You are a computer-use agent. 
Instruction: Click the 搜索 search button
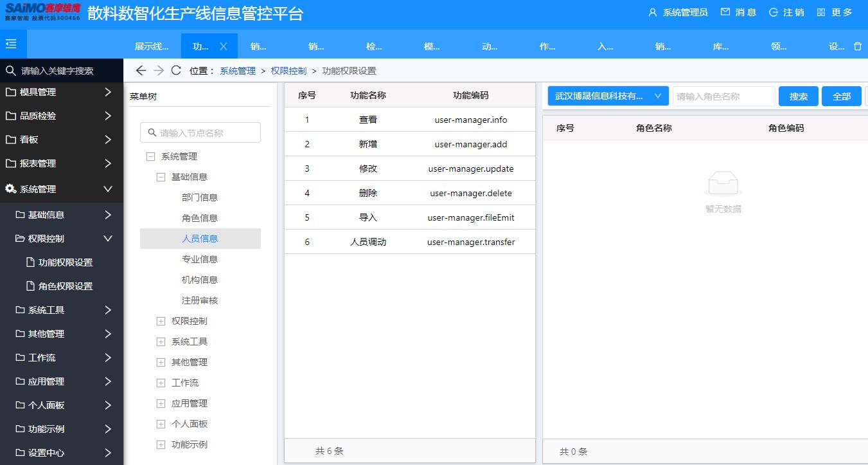pyautogui.click(x=798, y=95)
